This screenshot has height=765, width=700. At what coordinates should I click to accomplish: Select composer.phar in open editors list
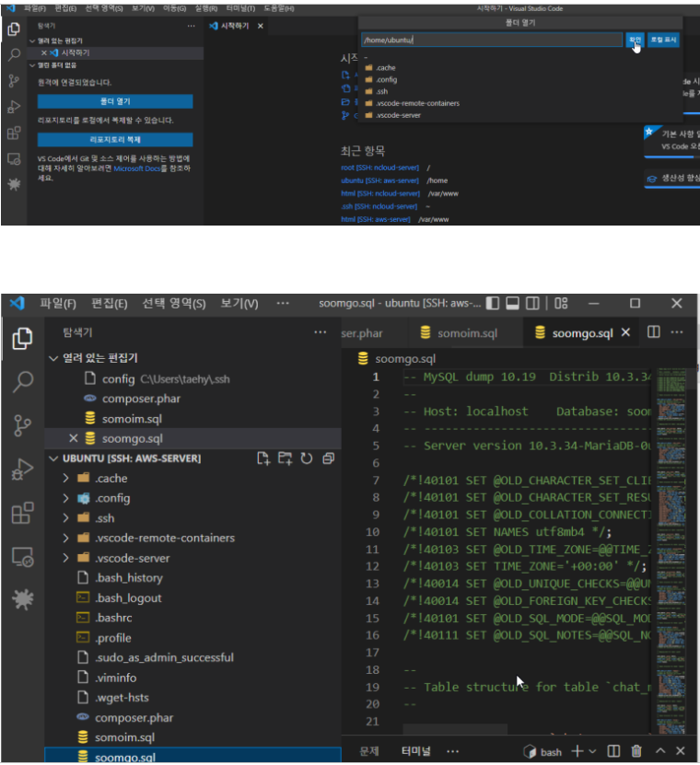tap(192, 399)
